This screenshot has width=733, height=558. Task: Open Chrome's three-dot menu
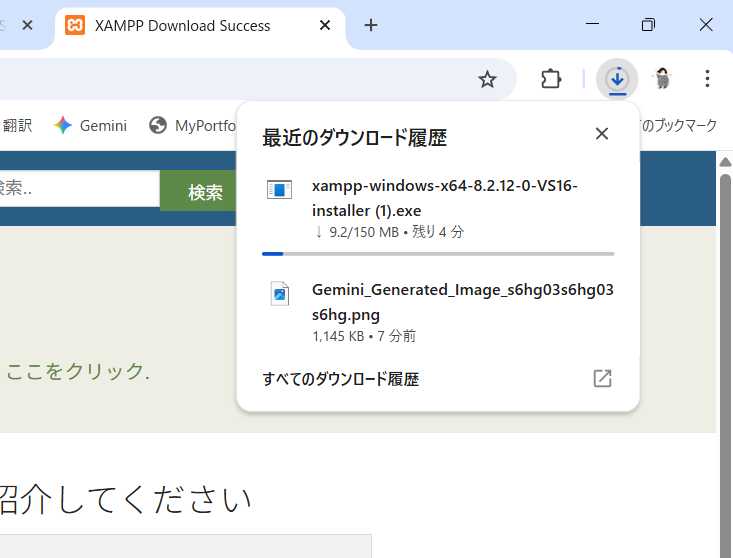pos(707,79)
